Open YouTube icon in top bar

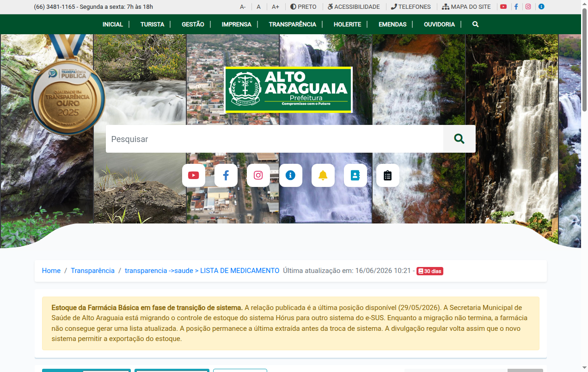pyautogui.click(x=503, y=7)
